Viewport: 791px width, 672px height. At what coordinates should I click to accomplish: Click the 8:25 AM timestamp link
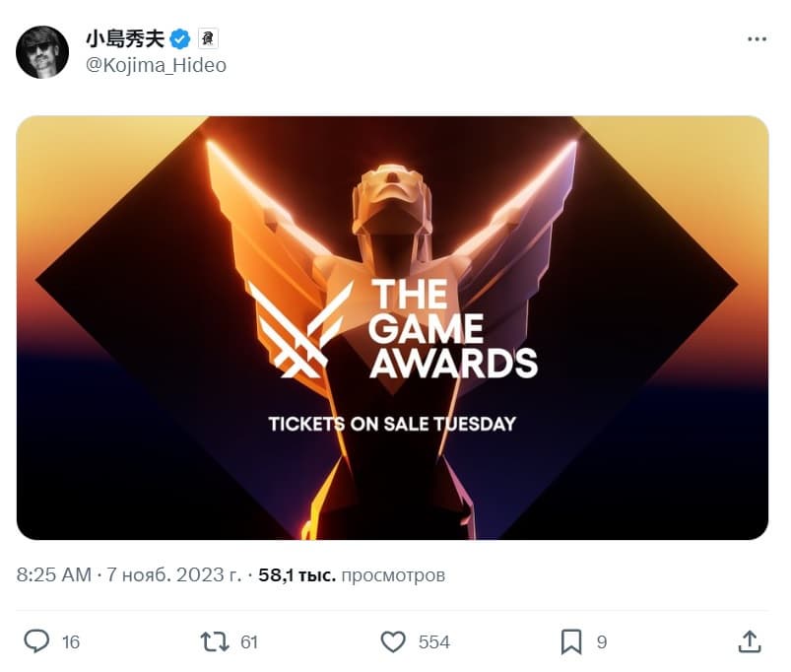(x=54, y=575)
